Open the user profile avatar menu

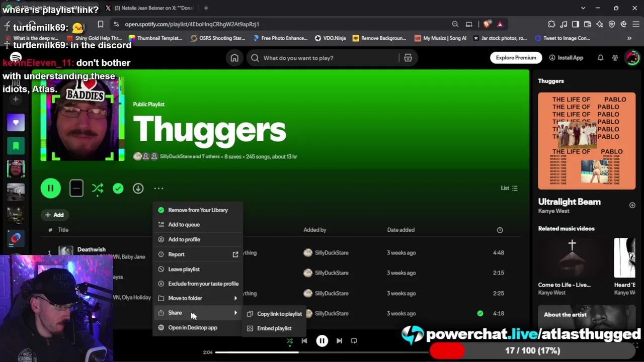tap(632, 58)
